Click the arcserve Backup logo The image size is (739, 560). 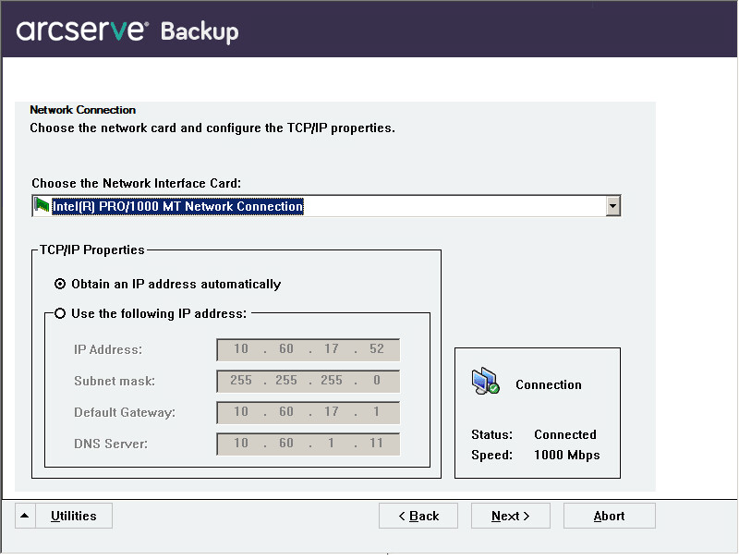[127, 30]
